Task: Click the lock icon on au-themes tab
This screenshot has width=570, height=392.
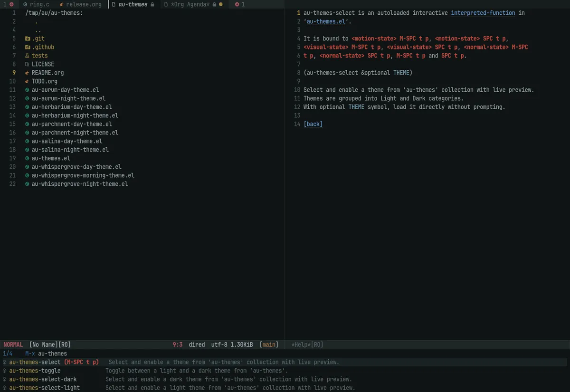Action: 152,4
